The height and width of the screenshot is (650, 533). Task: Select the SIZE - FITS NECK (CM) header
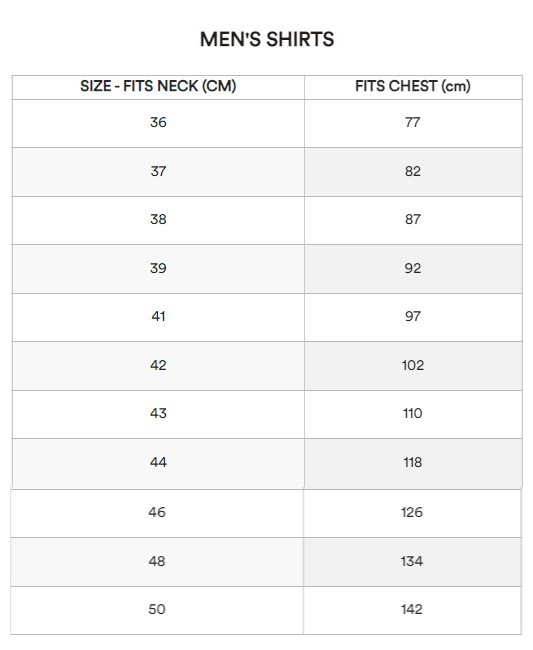(158, 86)
